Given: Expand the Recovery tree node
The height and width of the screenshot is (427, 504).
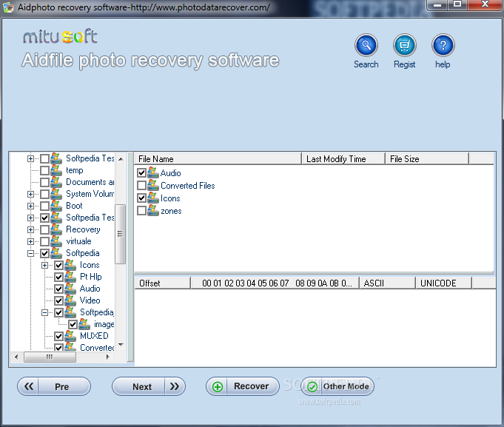Looking at the screenshot, I should [30, 229].
